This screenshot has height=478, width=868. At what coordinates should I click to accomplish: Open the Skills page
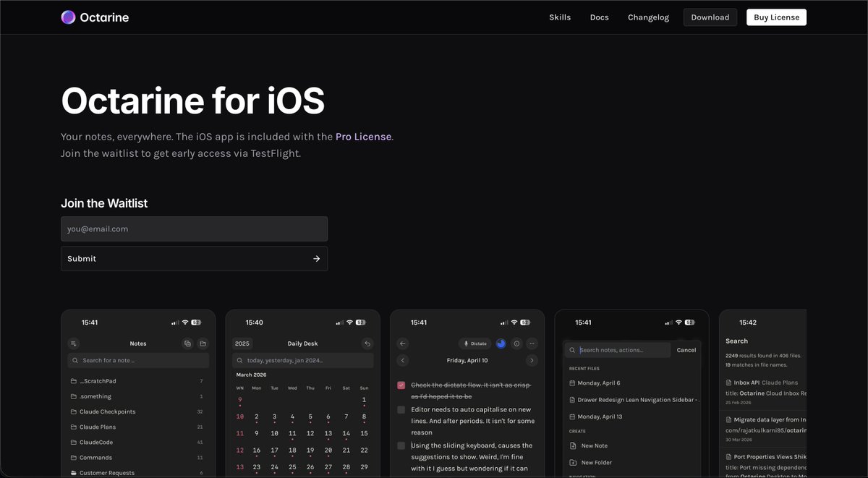560,17
